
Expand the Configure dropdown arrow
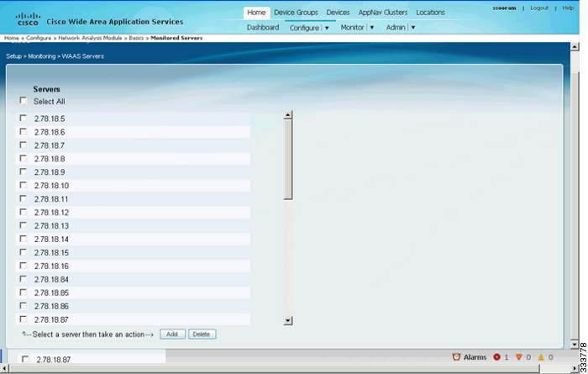(x=327, y=28)
